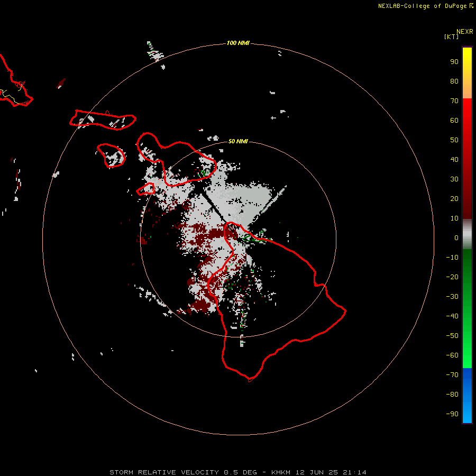Click the -50 knot scale label

coord(452,336)
